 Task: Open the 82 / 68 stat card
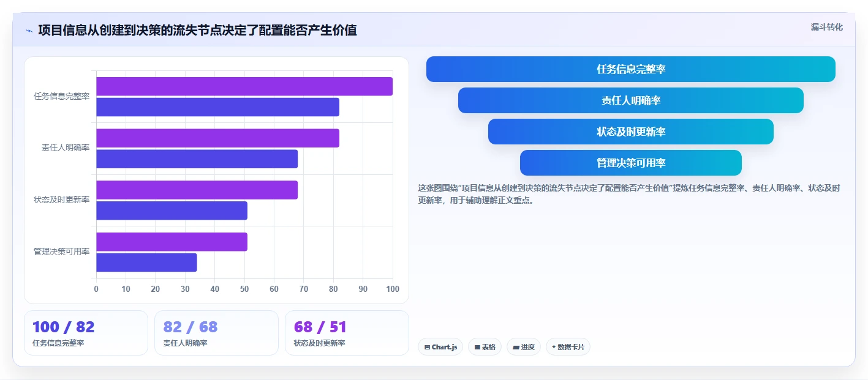click(216, 333)
